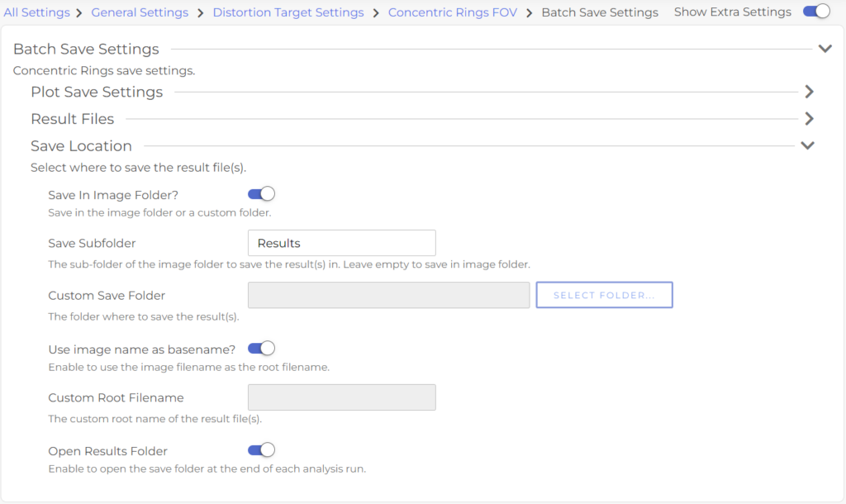Toggle the Show Extra Settings switch

coord(816,12)
